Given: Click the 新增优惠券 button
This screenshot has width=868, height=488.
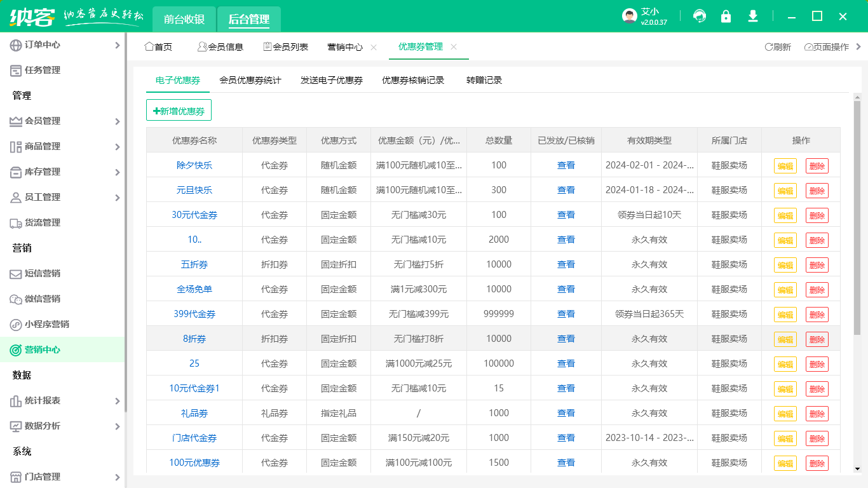Looking at the screenshot, I should tap(179, 110).
